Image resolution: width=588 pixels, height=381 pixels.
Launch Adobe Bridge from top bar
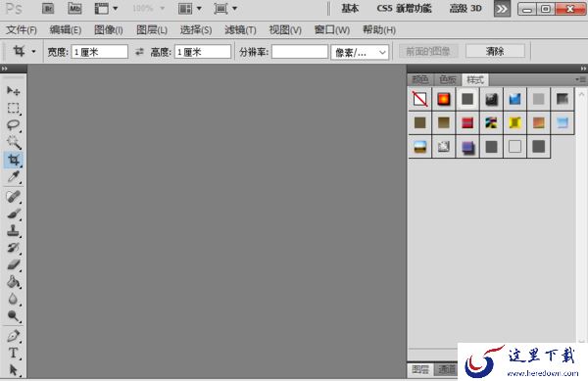click(48, 8)
